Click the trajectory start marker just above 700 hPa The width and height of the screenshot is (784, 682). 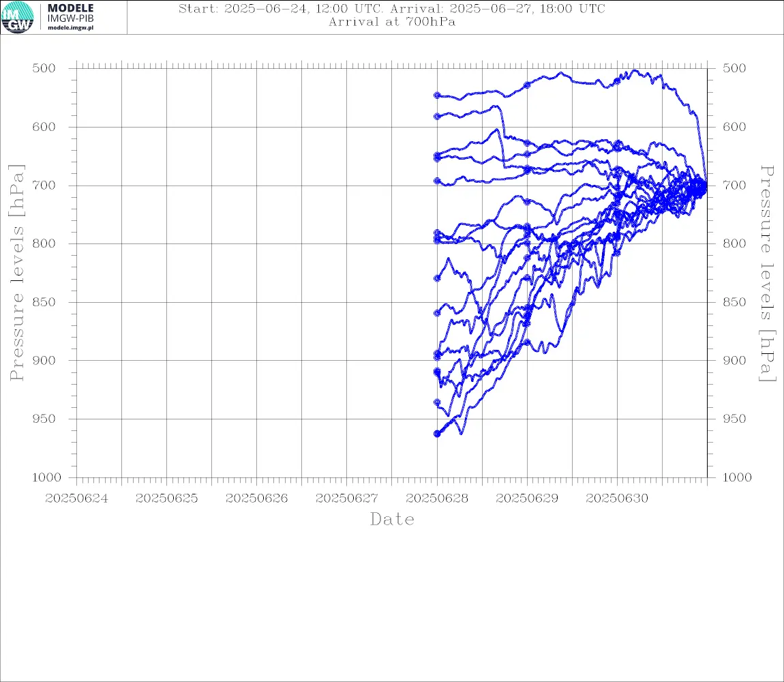(x=437, y=181)
